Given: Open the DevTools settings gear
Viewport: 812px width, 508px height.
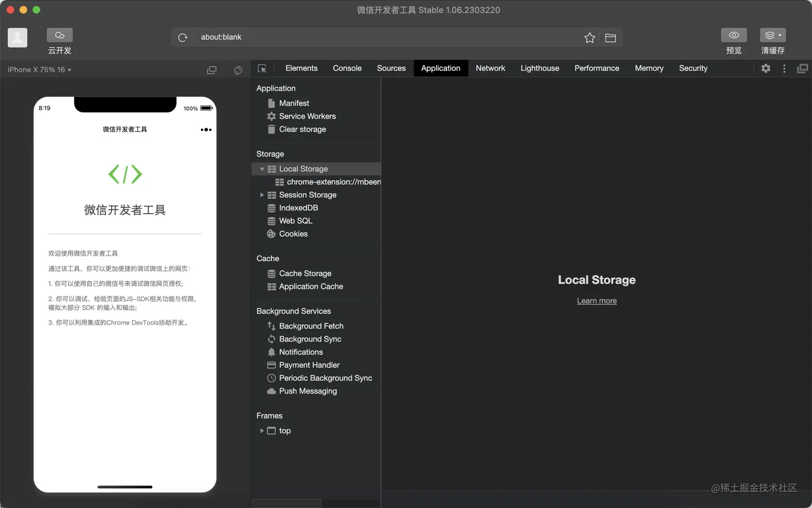Looking at the screenshot, I should (x=765, y=68).
